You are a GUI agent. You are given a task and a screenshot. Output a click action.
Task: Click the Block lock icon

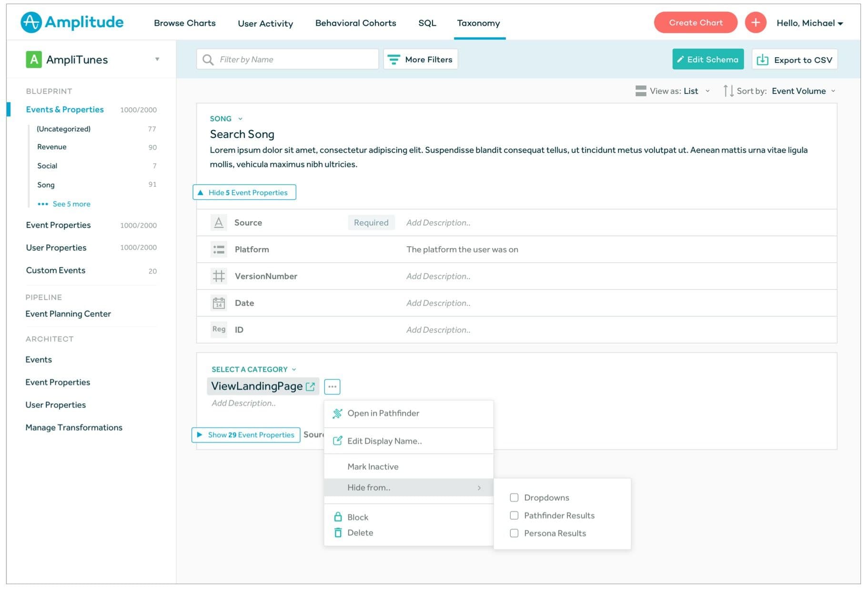338,517
